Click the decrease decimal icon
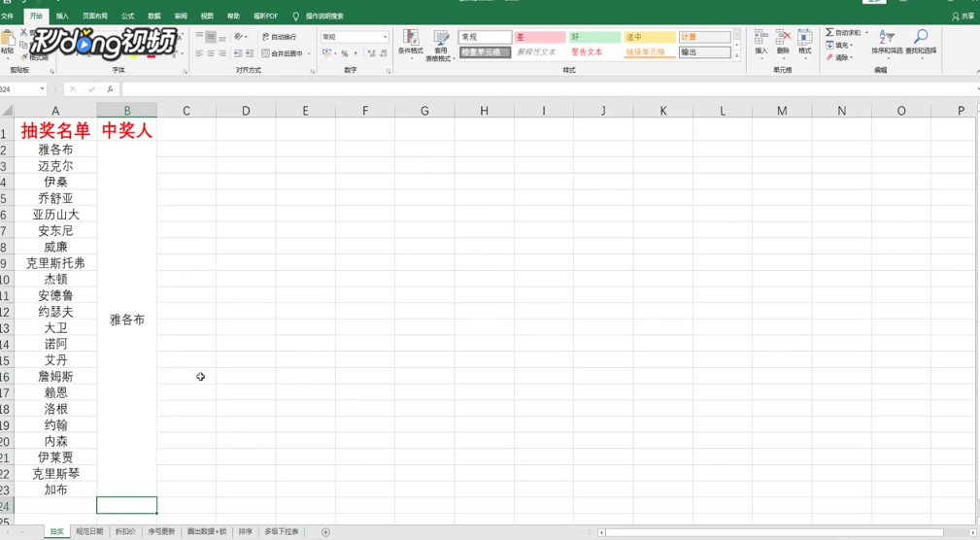 tap(383, 53)
